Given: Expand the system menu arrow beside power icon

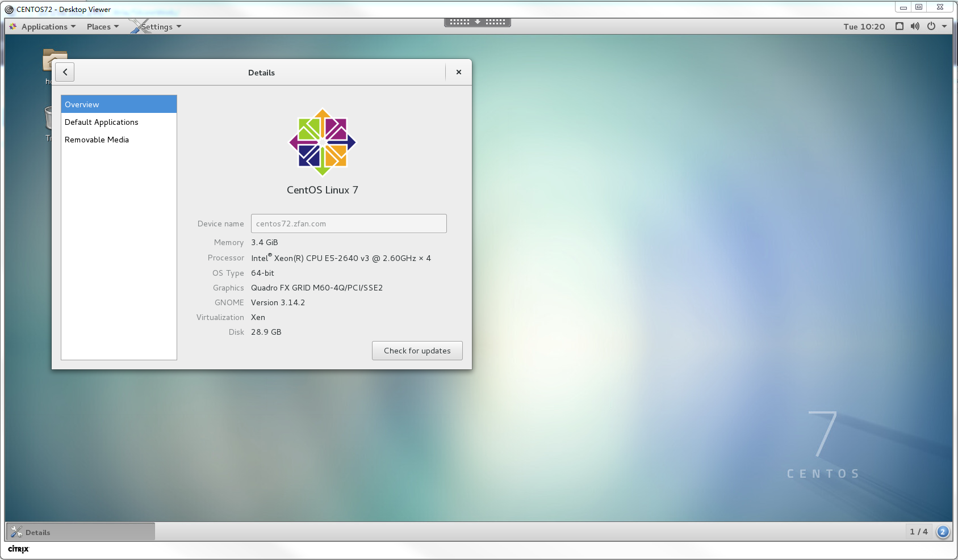Looking at the screenshot, I should pyautogui.click(x=944, y=27).
